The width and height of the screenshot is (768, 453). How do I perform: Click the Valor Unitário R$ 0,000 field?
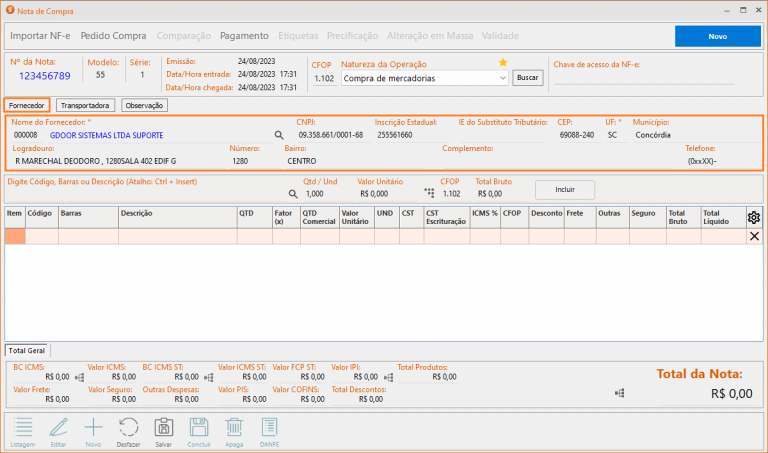point(387,194)
